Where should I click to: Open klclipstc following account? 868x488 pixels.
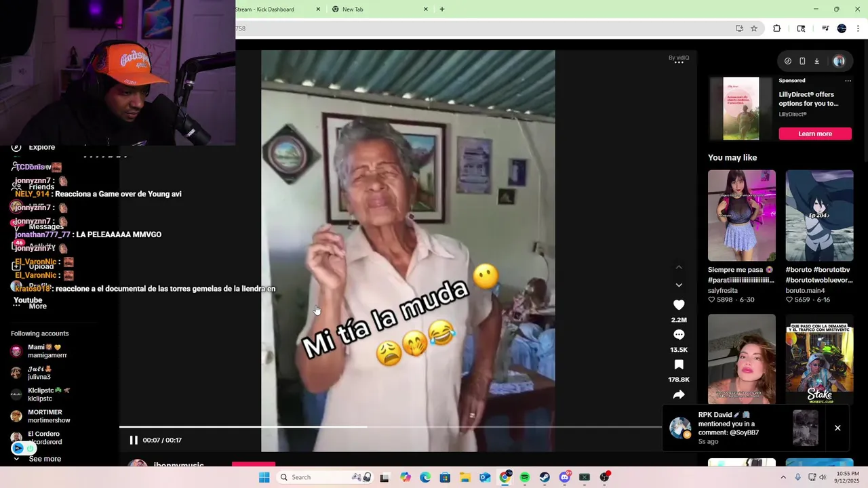(41, 394)
